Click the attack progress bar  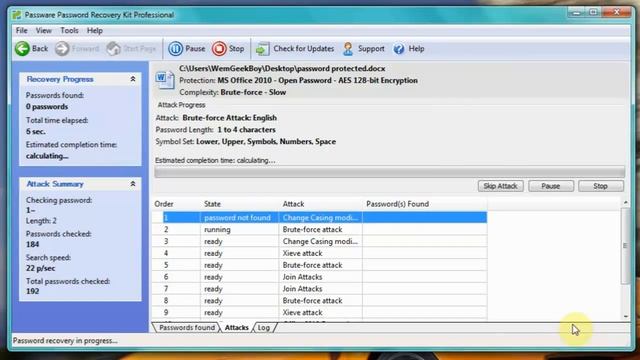(x=389, y=172)
